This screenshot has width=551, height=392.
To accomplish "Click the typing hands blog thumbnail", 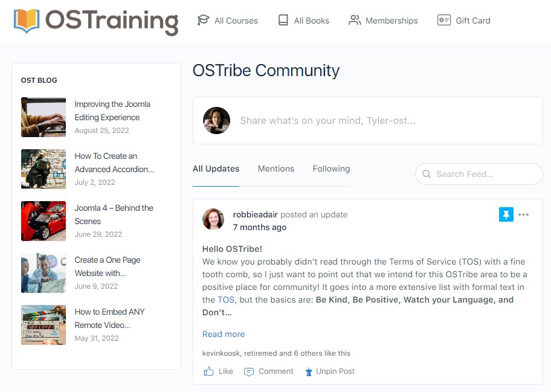I will [x=43, y=117].
